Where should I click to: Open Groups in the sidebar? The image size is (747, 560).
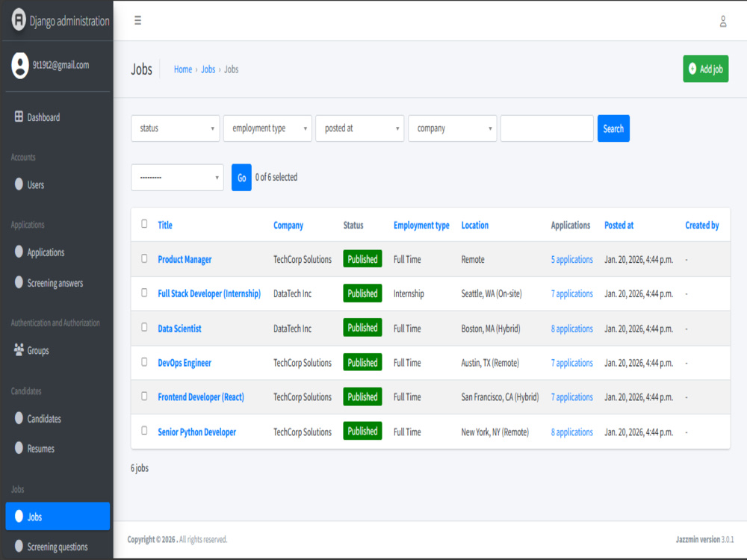[58, 350]
